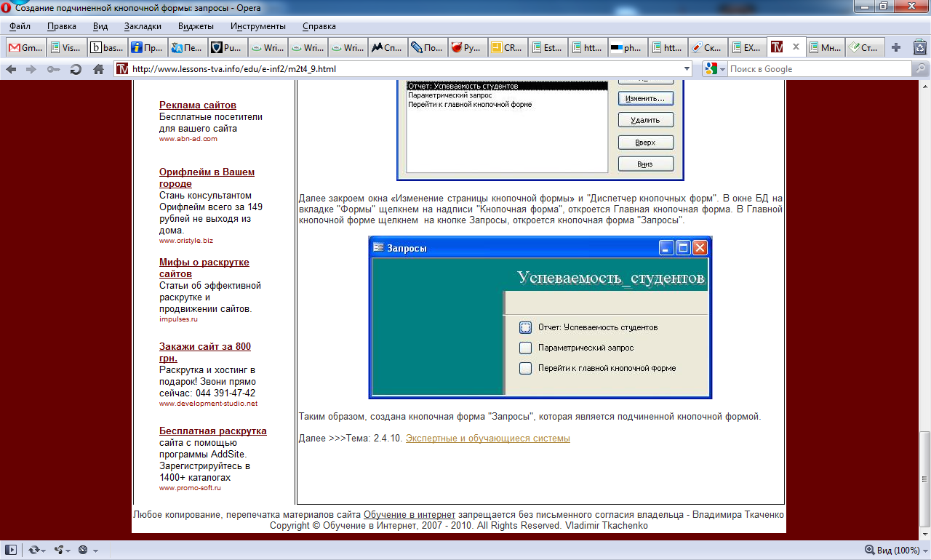This screenshot has height=560, width=931.
Task: Click the square next to Перейти к главной кнопочной форме
Action: [526, 368]
